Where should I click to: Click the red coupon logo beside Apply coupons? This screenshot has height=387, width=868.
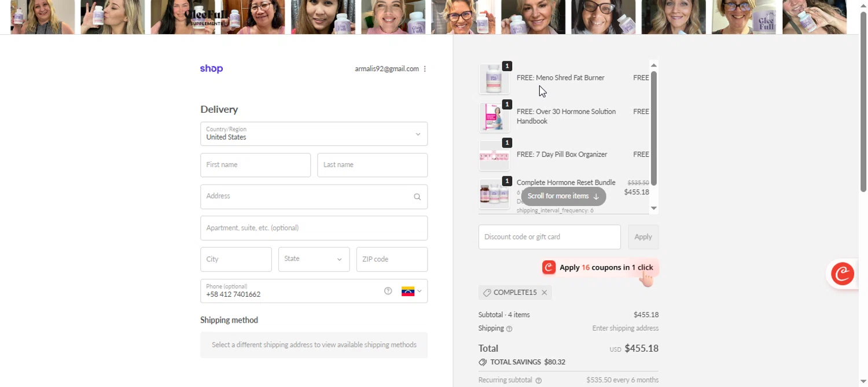pos(549,267)
